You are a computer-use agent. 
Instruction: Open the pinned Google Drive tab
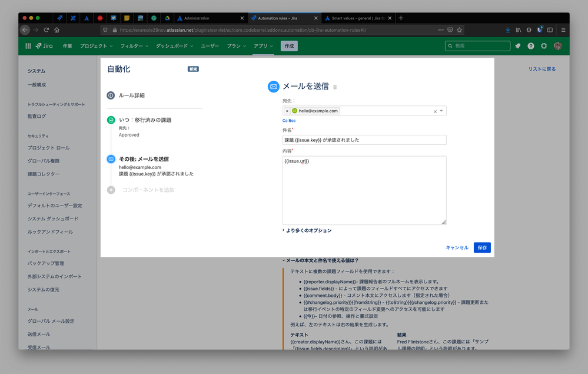(x=167, y=18)
